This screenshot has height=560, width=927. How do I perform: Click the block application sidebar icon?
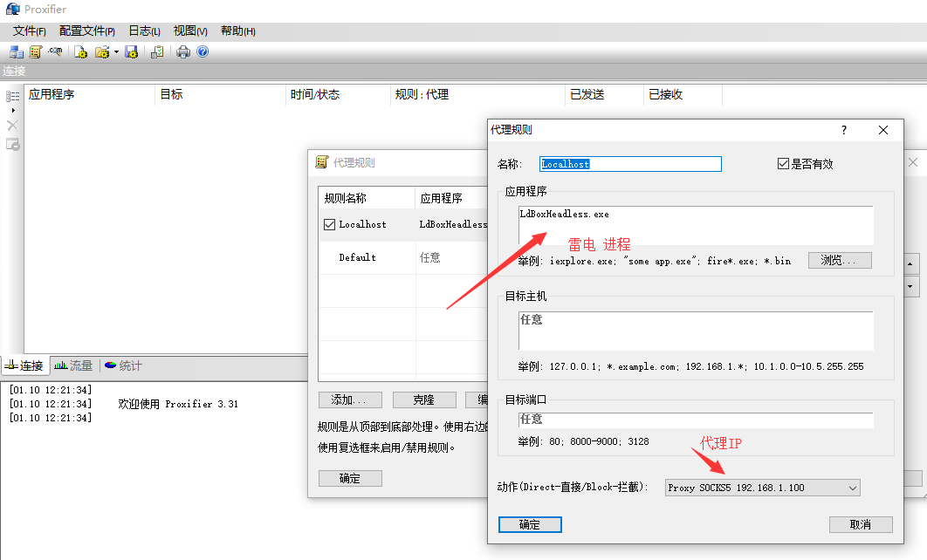(12, 144)
